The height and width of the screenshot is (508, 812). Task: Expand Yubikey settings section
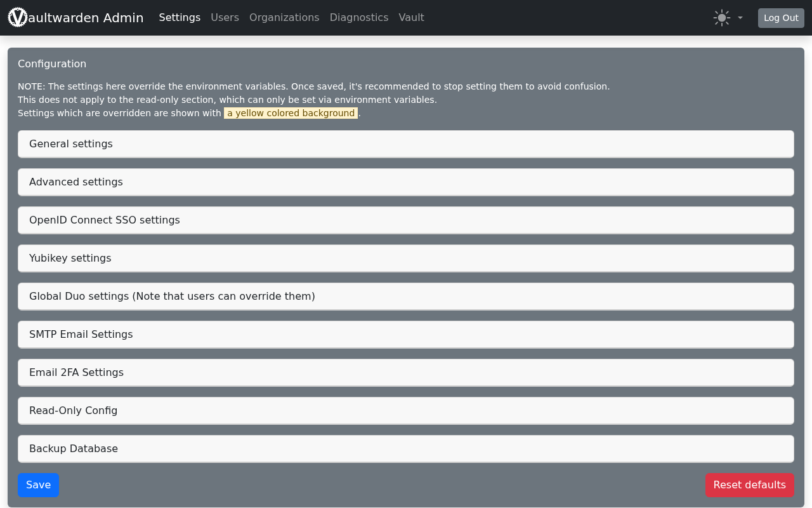pyautogui.click(x=406, y=258)
